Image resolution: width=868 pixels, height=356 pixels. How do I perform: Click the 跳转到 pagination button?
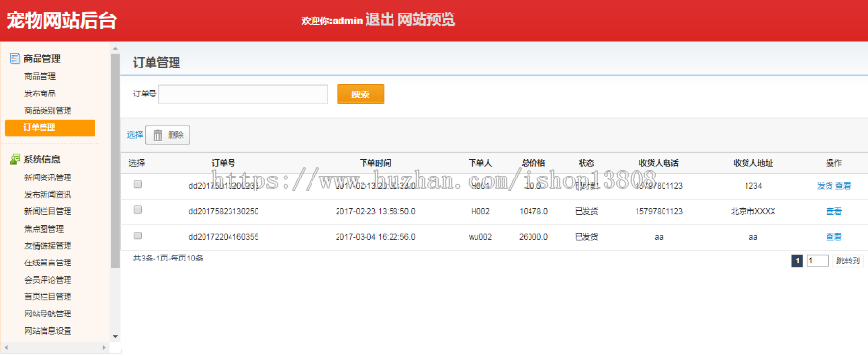pyautogui.click(x=848, y=261)
